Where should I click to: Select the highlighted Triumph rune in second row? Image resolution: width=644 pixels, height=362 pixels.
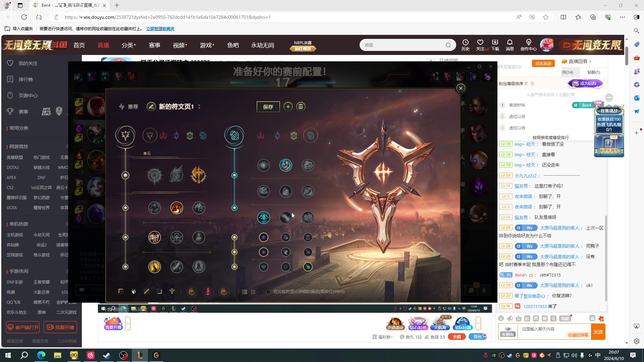pos(176,208)
